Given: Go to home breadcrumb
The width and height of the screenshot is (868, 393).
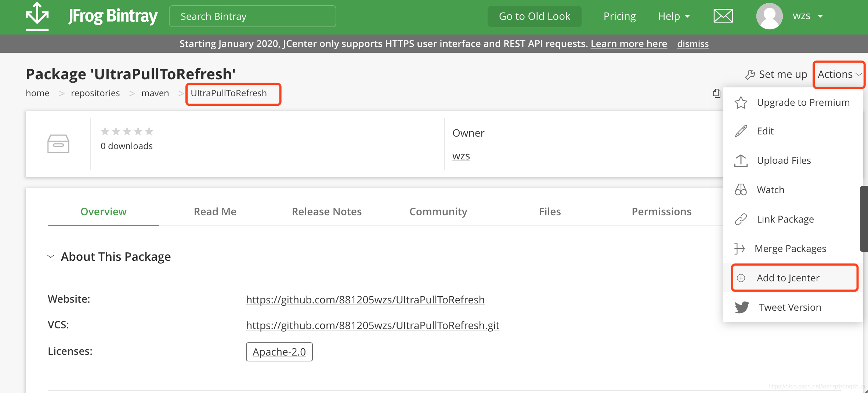Looking at the screenshot, I should (x=37, y=93).
